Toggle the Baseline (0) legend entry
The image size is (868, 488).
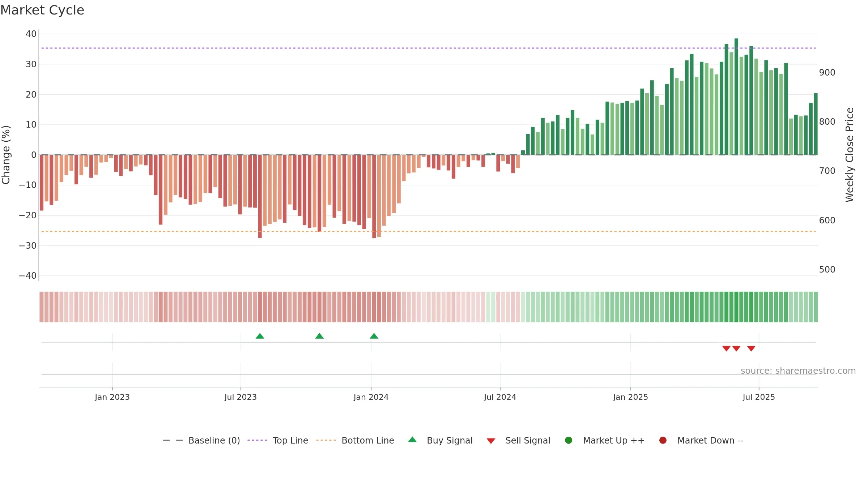tap(201, 440)
